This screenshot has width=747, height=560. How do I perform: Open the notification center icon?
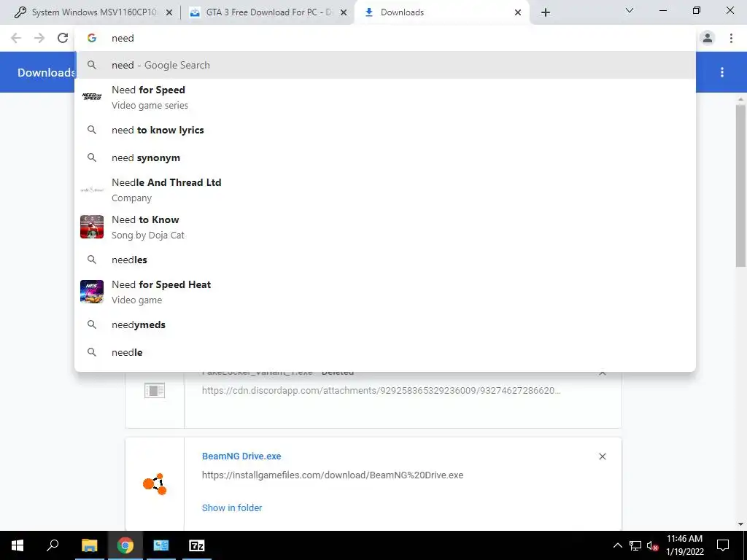(723, 545)
